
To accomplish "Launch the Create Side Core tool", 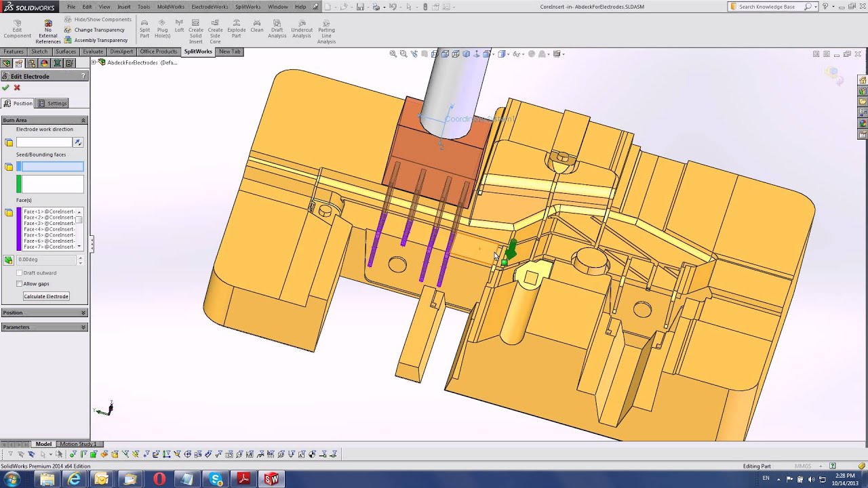I will pos(215,31).
